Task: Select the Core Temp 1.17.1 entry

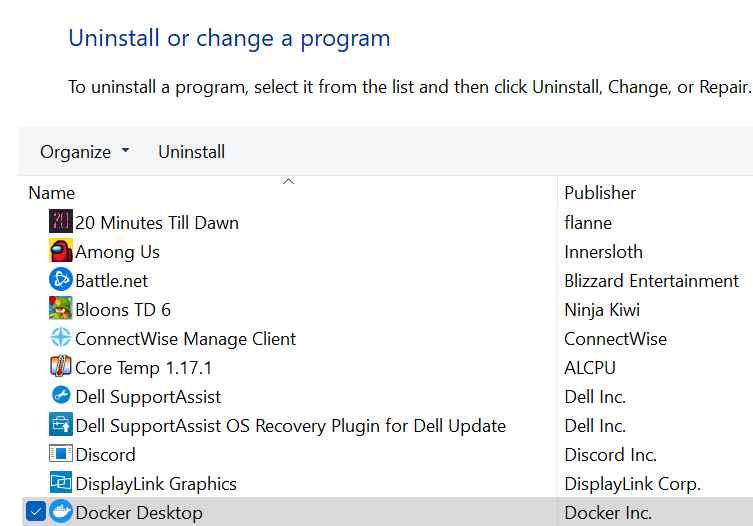Action: [144, 368]
